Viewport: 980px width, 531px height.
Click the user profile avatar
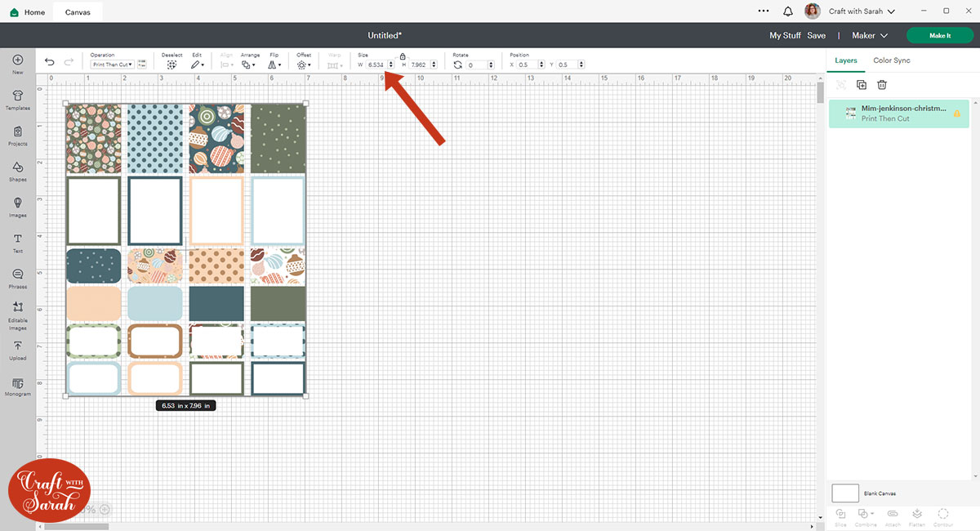[812, 11]
